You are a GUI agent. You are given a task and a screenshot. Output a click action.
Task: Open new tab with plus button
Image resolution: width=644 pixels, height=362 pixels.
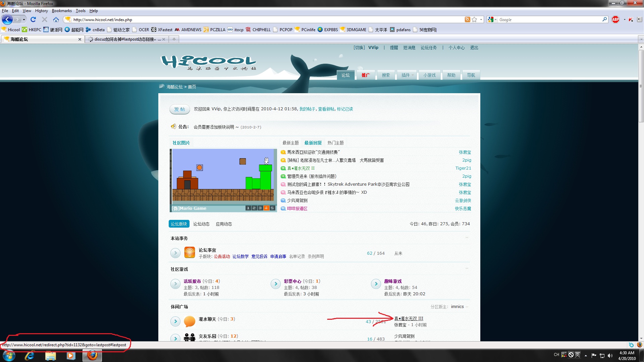(x=174, y=39)
